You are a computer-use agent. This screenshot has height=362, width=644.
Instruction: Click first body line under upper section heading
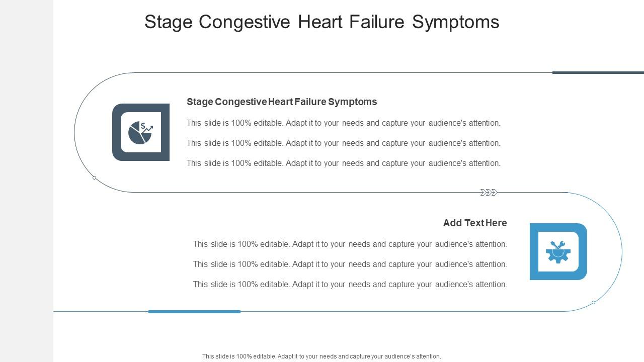[344, 123]
